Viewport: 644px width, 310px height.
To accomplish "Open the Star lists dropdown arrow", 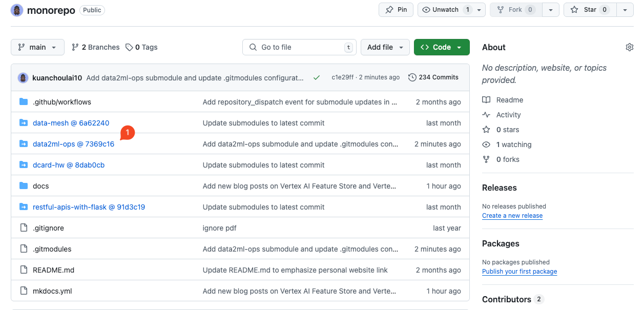I will (x=625, y=10).
